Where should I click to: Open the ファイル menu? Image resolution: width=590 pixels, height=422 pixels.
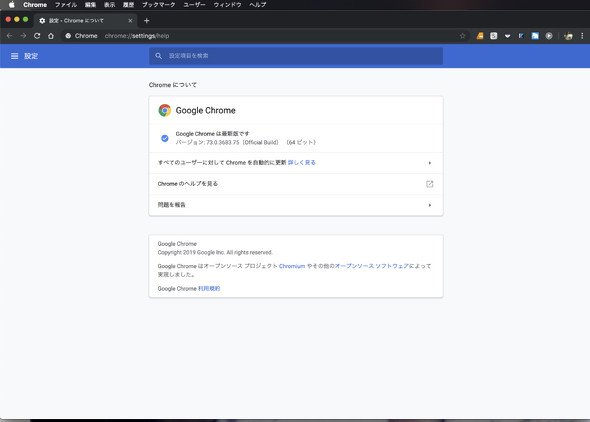tap(66, 5)
